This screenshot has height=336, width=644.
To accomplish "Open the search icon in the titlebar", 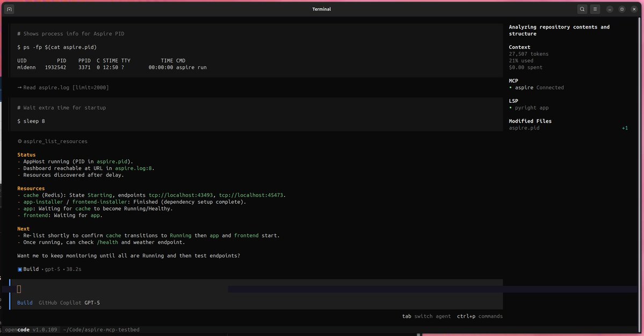I will pyautogui.click(x=582, y=9).
